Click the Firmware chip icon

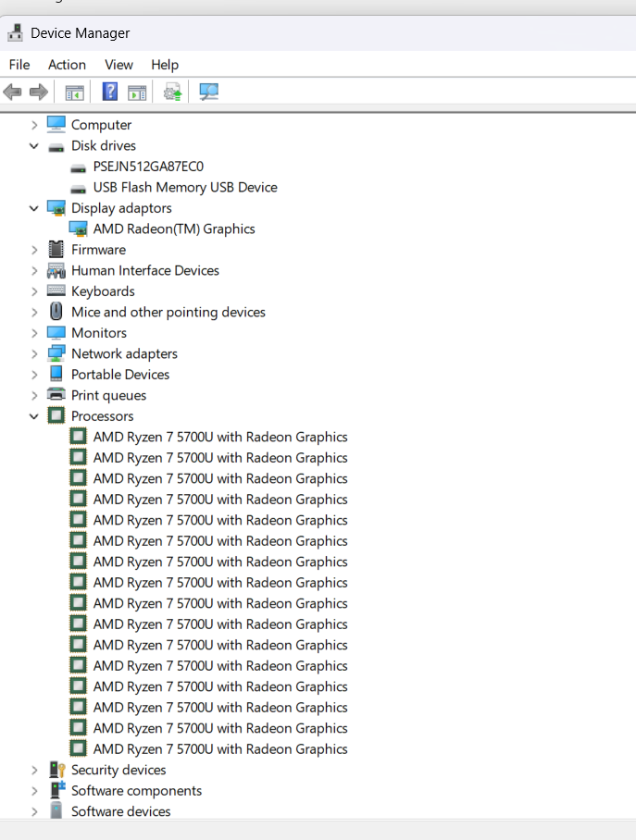point(56,249)
